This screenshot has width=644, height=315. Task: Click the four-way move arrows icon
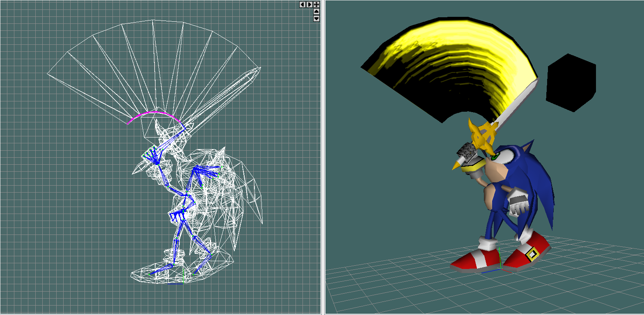coord(316,5)
